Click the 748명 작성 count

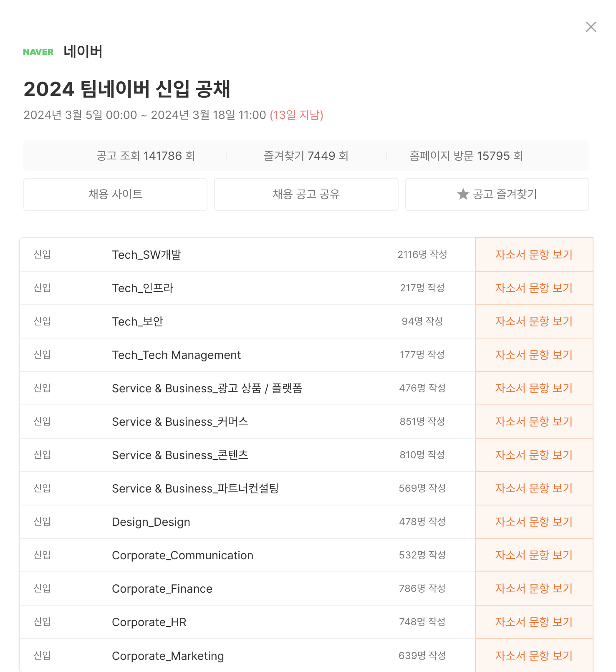[422, 621]
